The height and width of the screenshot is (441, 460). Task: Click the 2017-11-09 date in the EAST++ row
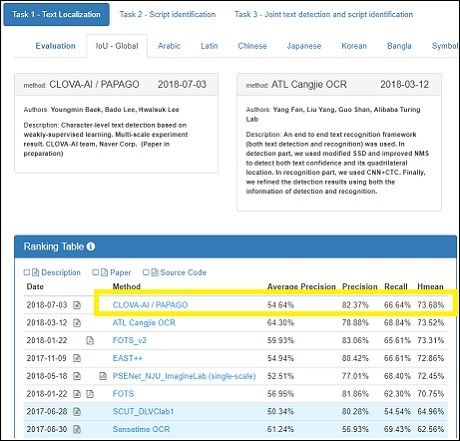pyautogui.click(x=47, y=358)
